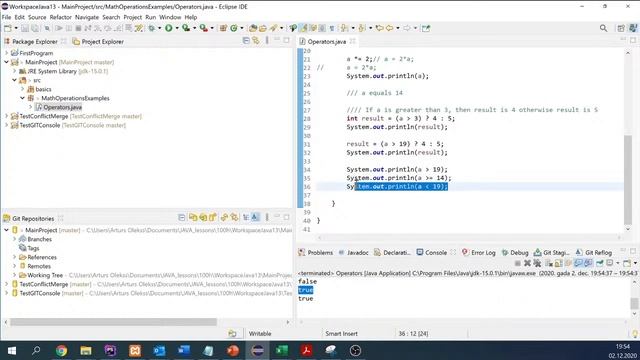This screenshot has width=640, height=360.
Task: Click the Open Type icon in toolbar
Action: click(x=253, y=28)
